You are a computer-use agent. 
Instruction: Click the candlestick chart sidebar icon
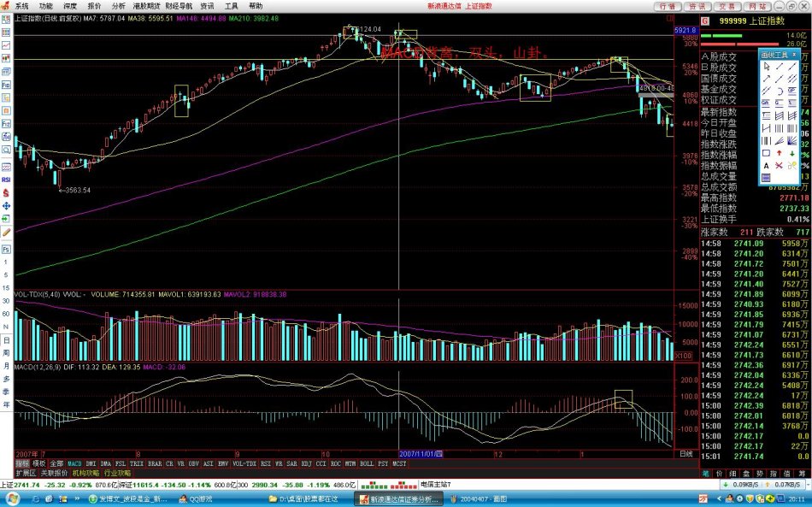coord(6,58)
